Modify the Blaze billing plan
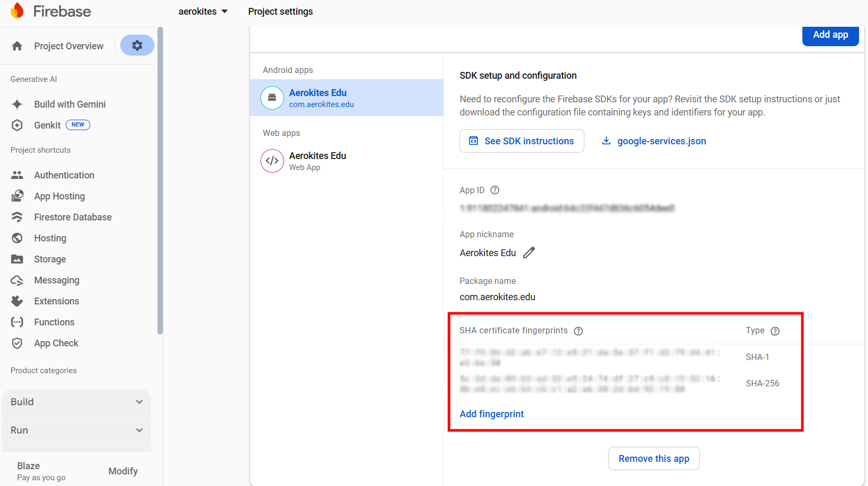Image resolution: width=868 pixels, height=486 pixels. 123,471
